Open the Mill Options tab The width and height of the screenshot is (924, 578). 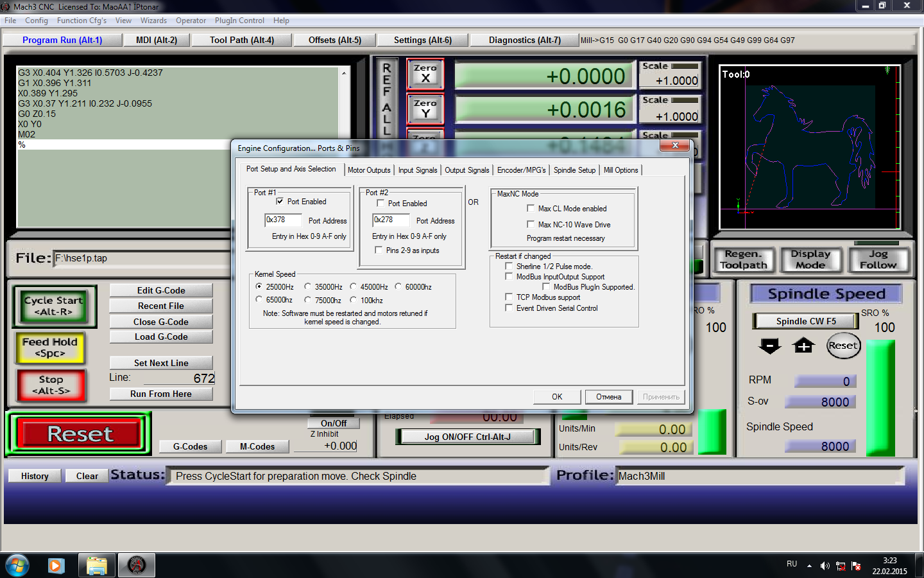(x=620, y=170)
